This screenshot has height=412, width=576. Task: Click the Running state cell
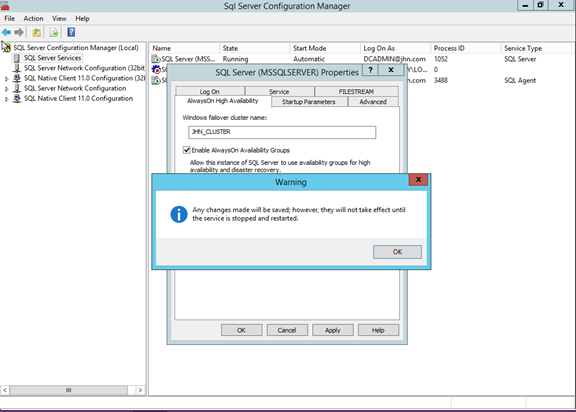click(235, 59)
